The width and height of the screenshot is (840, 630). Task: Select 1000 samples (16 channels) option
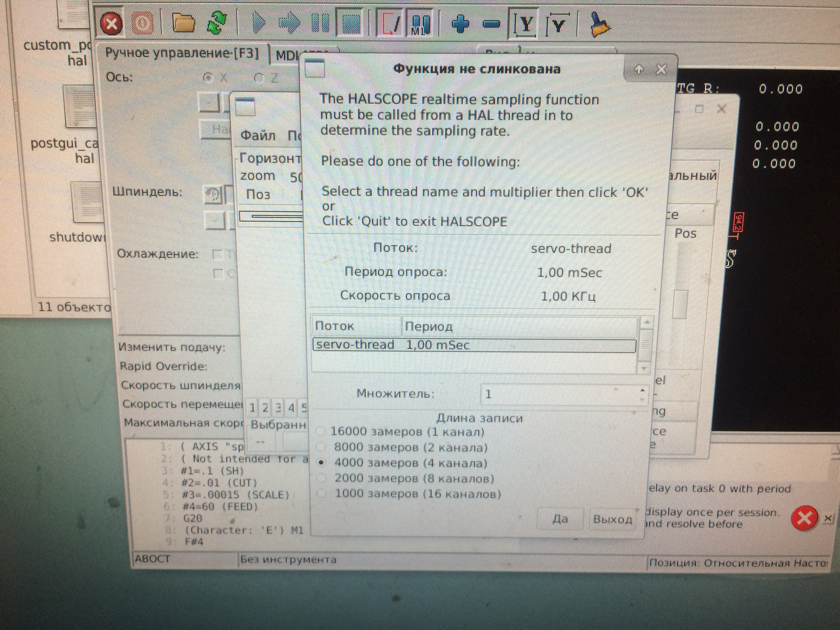(x=322, y=493)
